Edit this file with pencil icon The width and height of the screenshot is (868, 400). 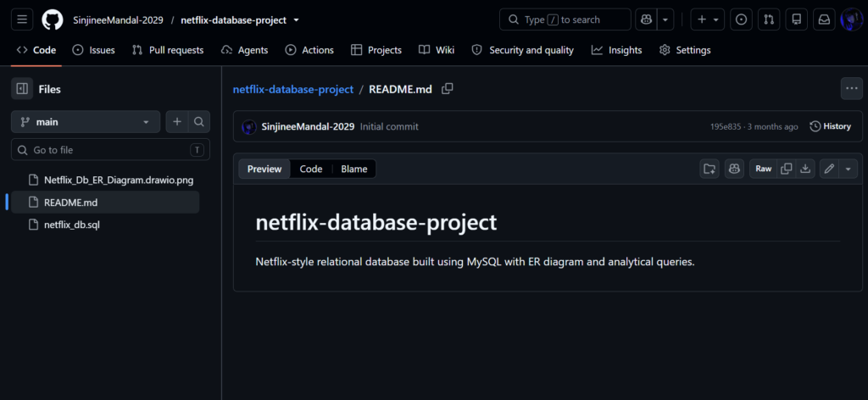pyautogui.click(x=829, y=169)
